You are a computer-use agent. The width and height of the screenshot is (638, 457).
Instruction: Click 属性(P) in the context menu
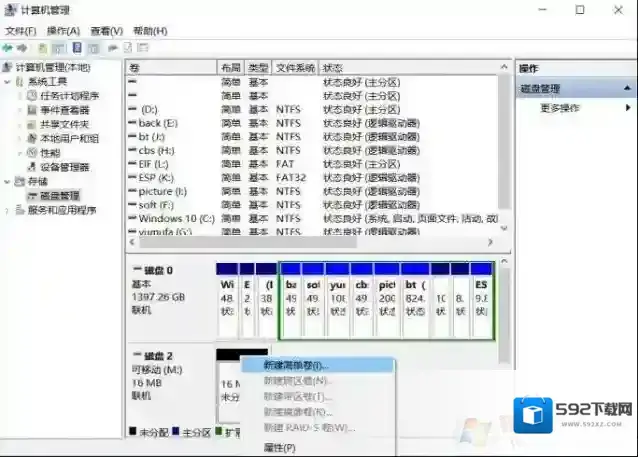coord(280,447)
